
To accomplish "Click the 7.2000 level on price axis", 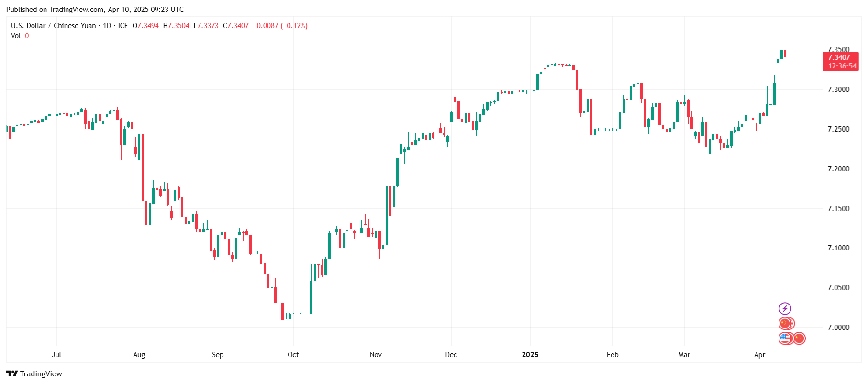I will [838, 169].
